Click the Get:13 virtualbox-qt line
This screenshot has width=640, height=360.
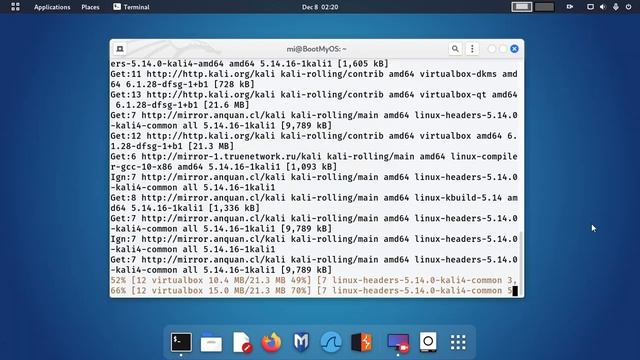point(313,100)
